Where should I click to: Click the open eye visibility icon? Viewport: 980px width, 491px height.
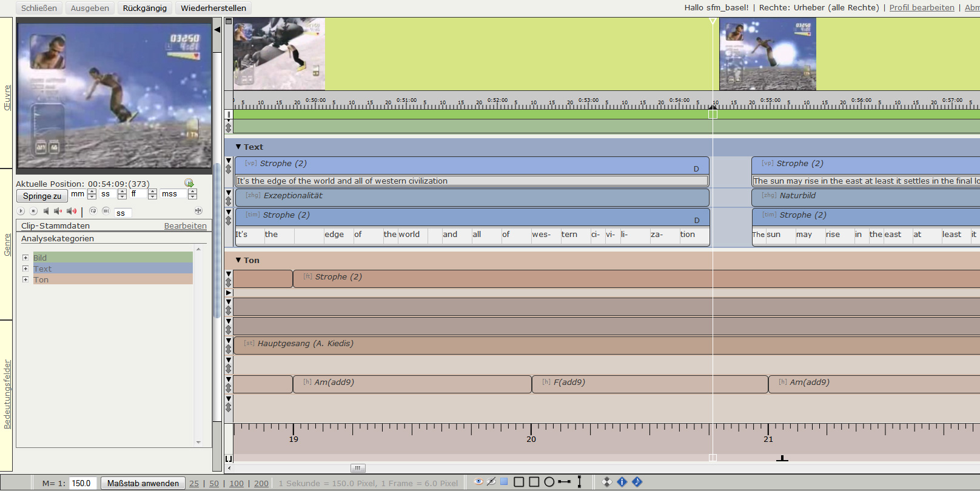pyautogui.click(x=478, y=482)
